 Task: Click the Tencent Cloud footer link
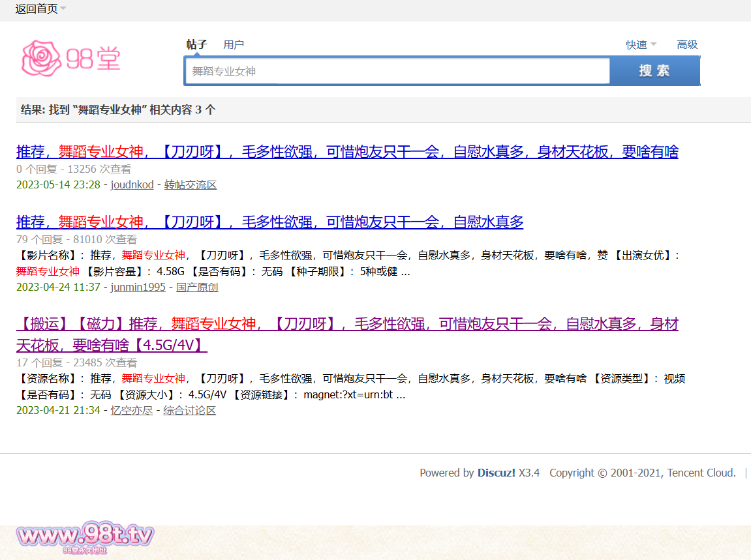tap(701, 473)
